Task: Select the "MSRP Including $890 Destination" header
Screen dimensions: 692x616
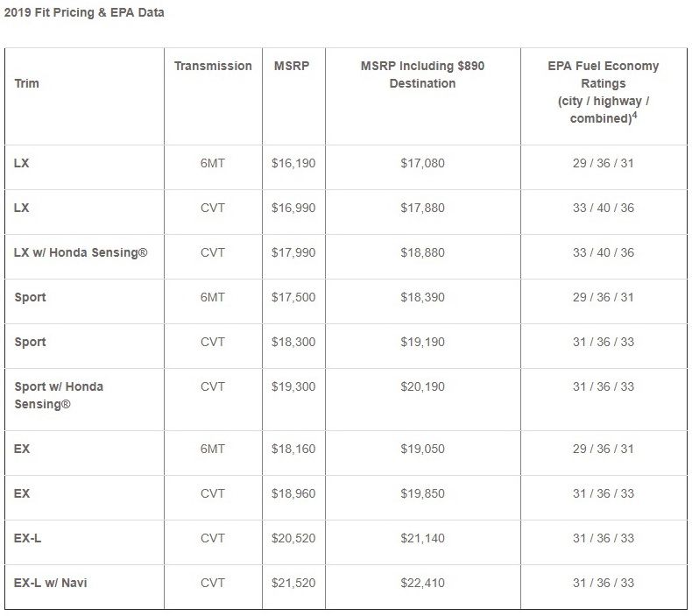Action: click(x=422, y=74)
